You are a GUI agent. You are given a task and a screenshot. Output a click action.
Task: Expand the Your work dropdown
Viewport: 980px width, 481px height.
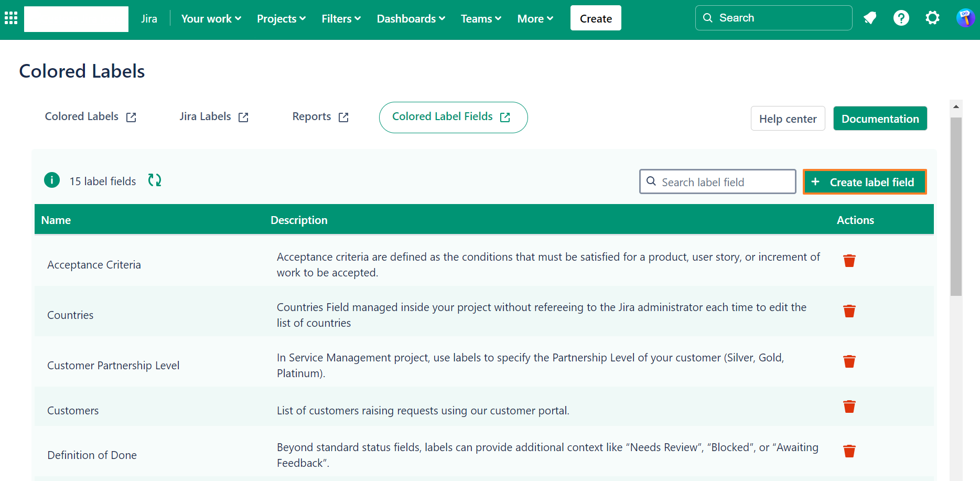(x=211, y=19)
